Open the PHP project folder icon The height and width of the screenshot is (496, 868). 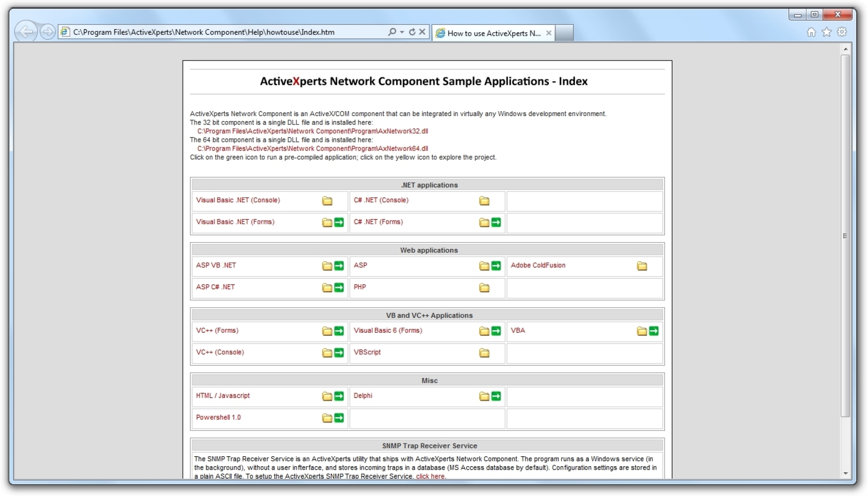[x=484, y=288]
